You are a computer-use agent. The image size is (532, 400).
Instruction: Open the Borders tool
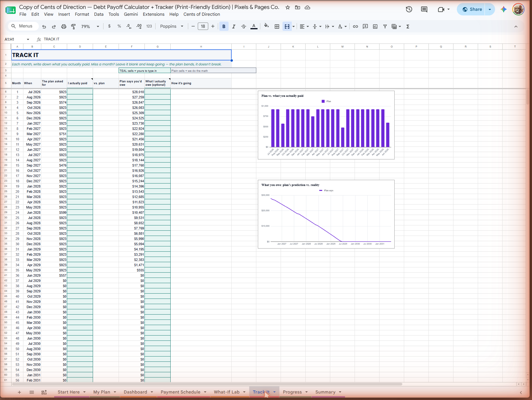(277, 27)
